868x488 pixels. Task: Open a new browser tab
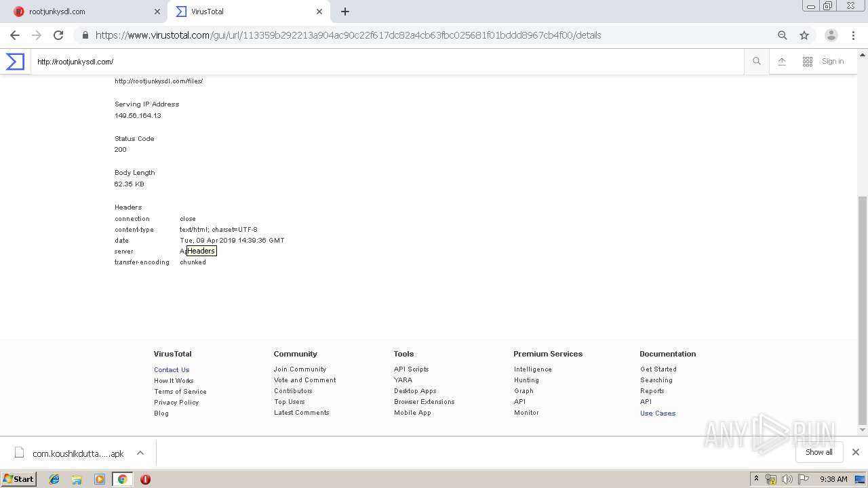pyautogui.click(x=345, y=12)
